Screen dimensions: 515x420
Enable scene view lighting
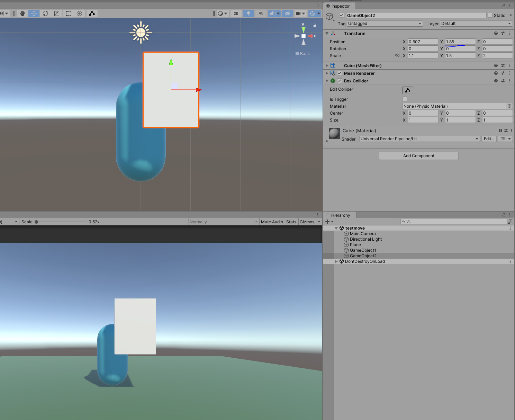(248, 14)
